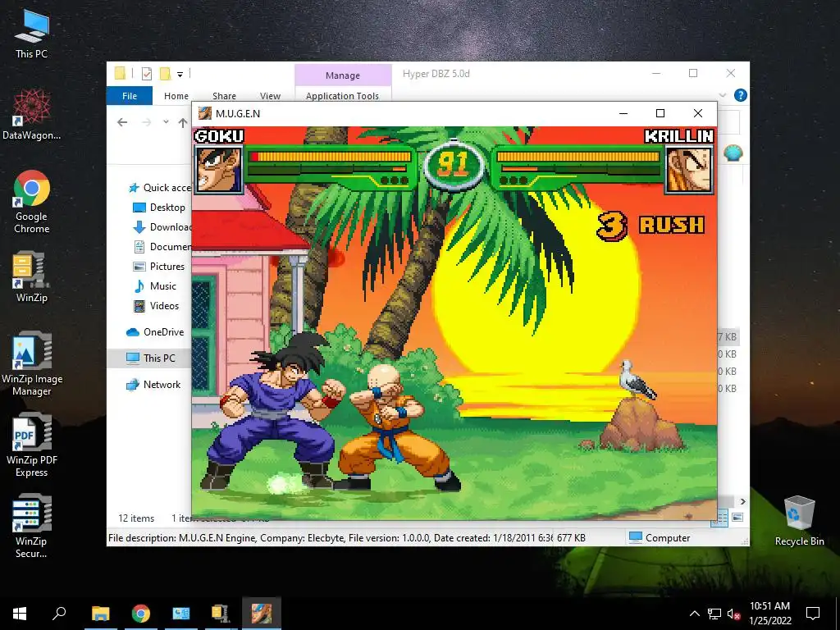Click the Windows Start button
The width and height of the screenshot is (840, 630).
(20, 614)
